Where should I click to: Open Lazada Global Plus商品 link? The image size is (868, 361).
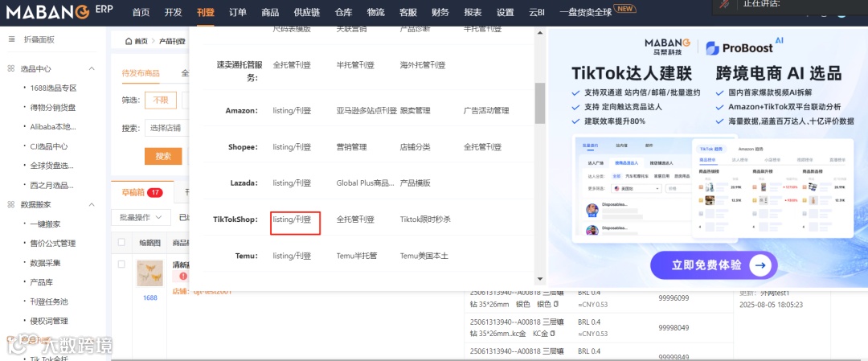366,183
